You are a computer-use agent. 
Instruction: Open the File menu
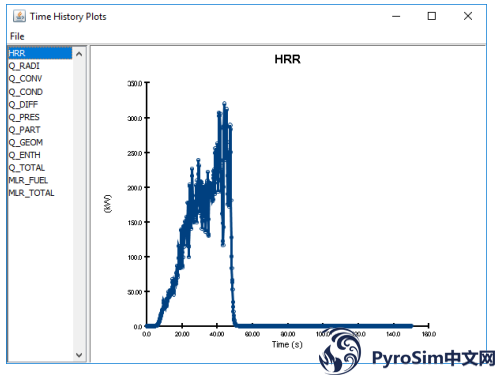(x=17, y=36)
